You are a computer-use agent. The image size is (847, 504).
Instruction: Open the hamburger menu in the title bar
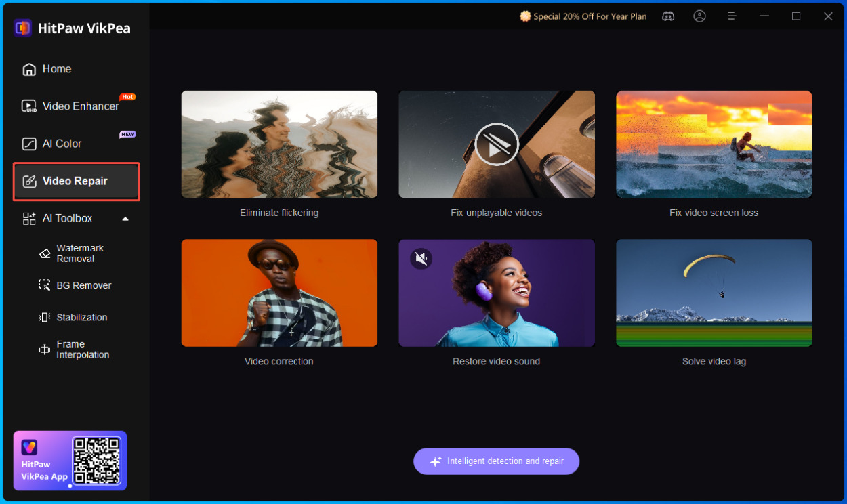[x=732, y=16]
